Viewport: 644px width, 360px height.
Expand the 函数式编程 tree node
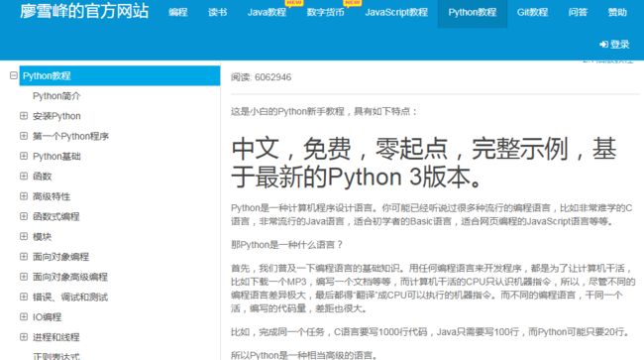click(x=24, y=216)
